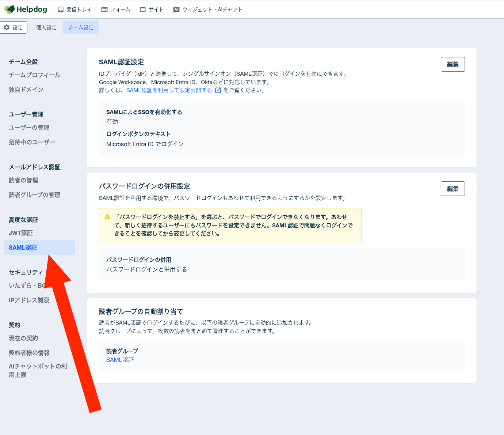Click the Microsoft Entra ID でログイン text
Viewport: 504px width, 435px height.
click(145, 144)
